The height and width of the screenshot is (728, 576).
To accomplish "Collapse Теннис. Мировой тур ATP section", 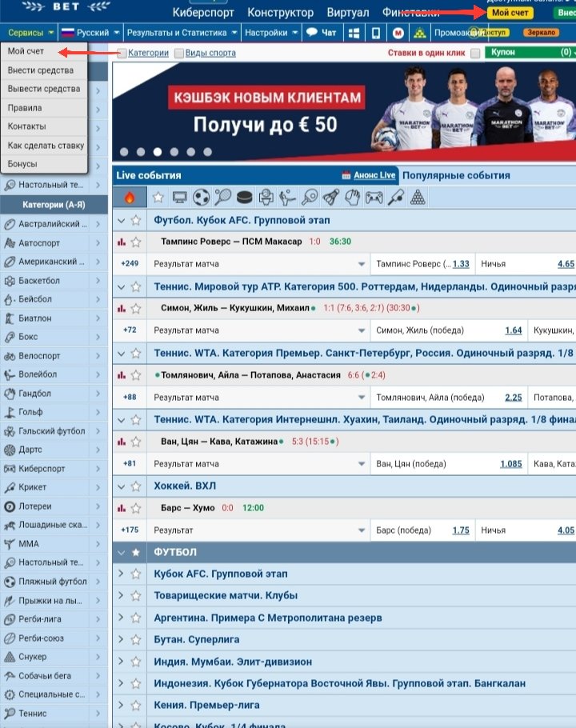I will click(121, 287).
